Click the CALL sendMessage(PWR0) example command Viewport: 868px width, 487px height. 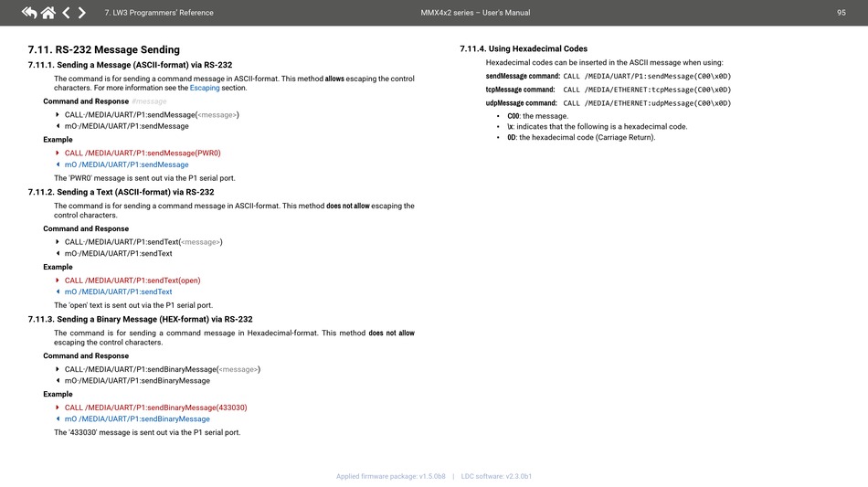coord(143,153)
